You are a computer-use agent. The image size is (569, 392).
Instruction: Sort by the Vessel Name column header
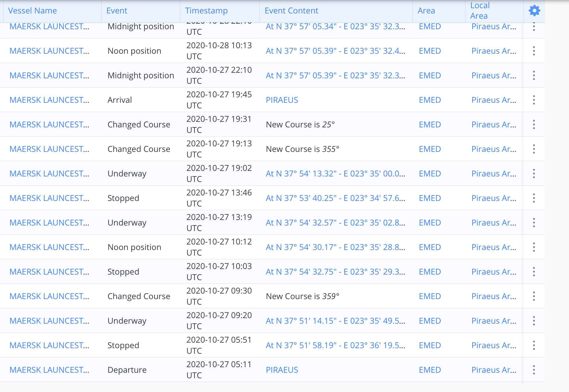pyautogui.click(x=32, y=11)
